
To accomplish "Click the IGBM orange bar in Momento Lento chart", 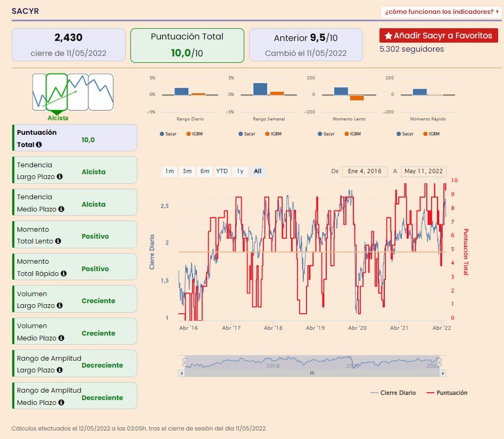I will pyautogui.click(x=357, y=98).
